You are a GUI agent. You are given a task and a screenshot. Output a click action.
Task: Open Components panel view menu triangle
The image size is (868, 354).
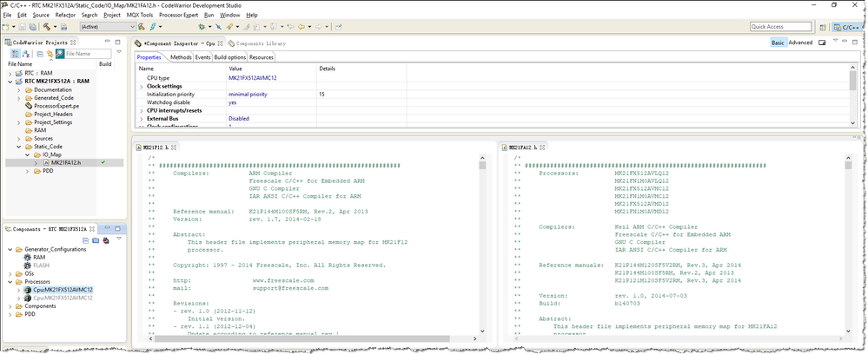tap(119, 240)
